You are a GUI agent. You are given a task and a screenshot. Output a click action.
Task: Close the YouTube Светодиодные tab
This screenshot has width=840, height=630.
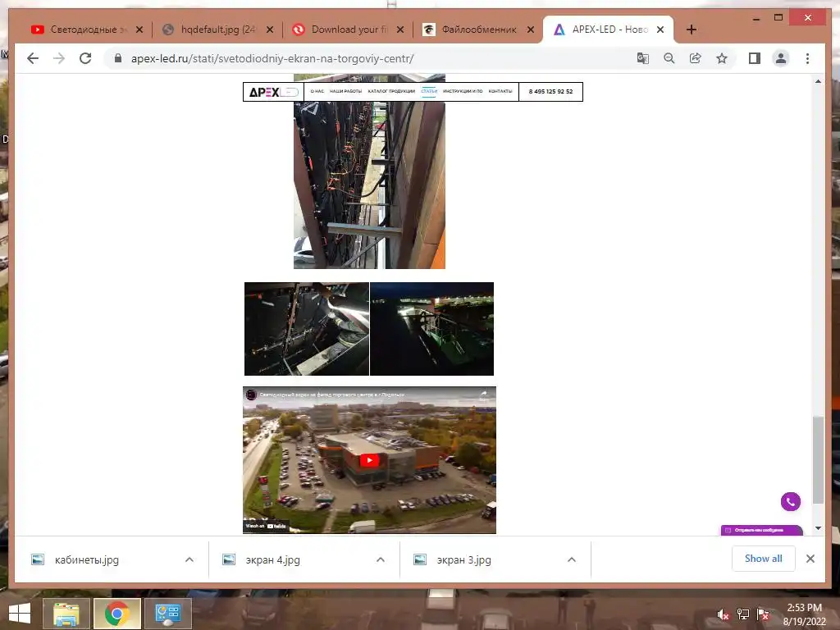139,30
